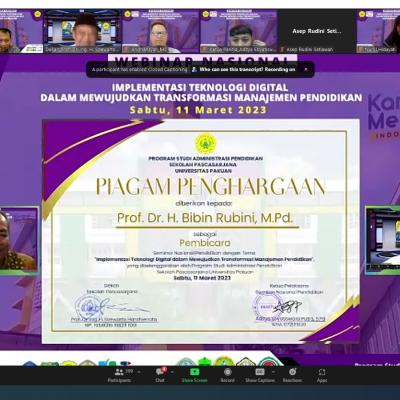Viewport: 400px width, 400px height.
Task: Dismiss the closed captioning notification banner
Action: [x=306, y=69]
